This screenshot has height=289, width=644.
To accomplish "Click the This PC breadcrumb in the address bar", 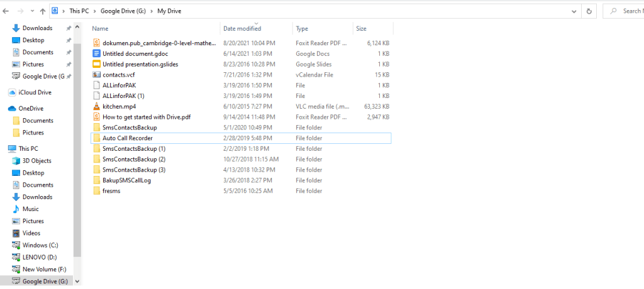I will tap(79, 11).
